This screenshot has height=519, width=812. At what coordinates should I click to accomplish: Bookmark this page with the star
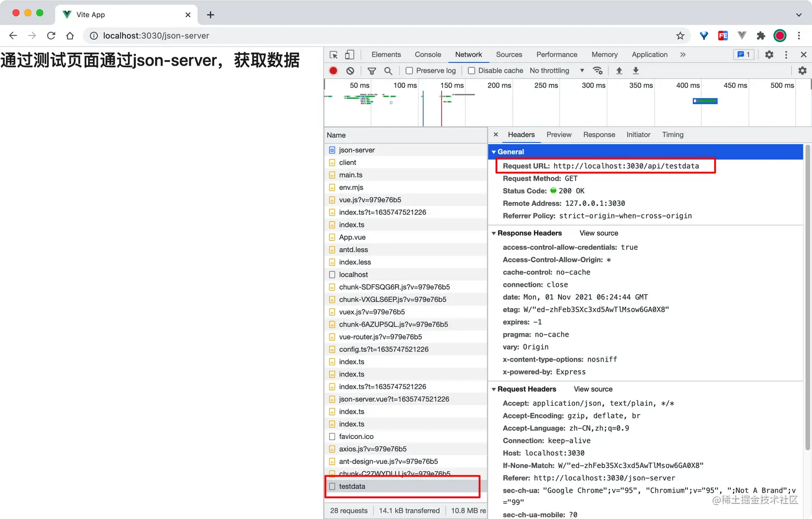click(680, 35)
